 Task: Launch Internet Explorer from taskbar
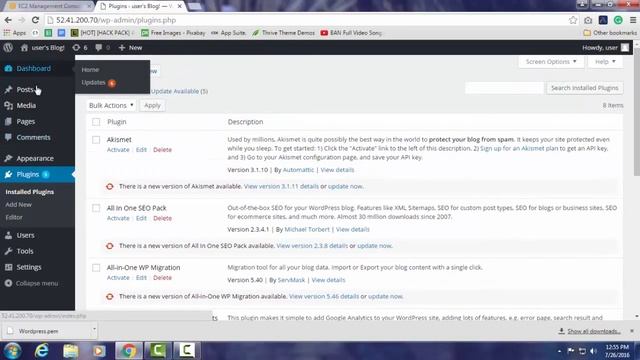tap(42, 351)
